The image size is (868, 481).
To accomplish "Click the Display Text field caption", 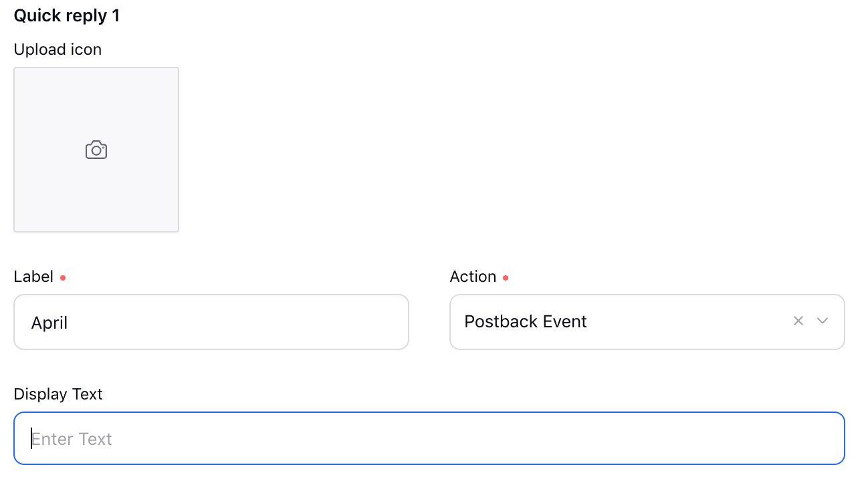I will point(58,394).
